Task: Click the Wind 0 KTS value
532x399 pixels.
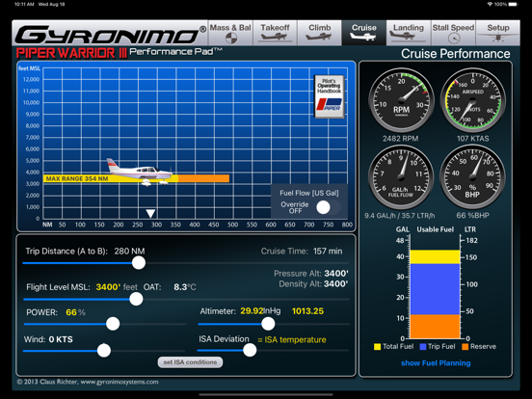Action: pos(61,339)
